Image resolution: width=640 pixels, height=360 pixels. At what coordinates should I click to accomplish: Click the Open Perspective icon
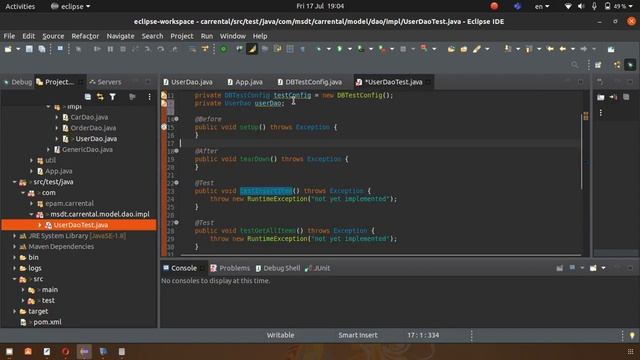[x=598, y=65]
